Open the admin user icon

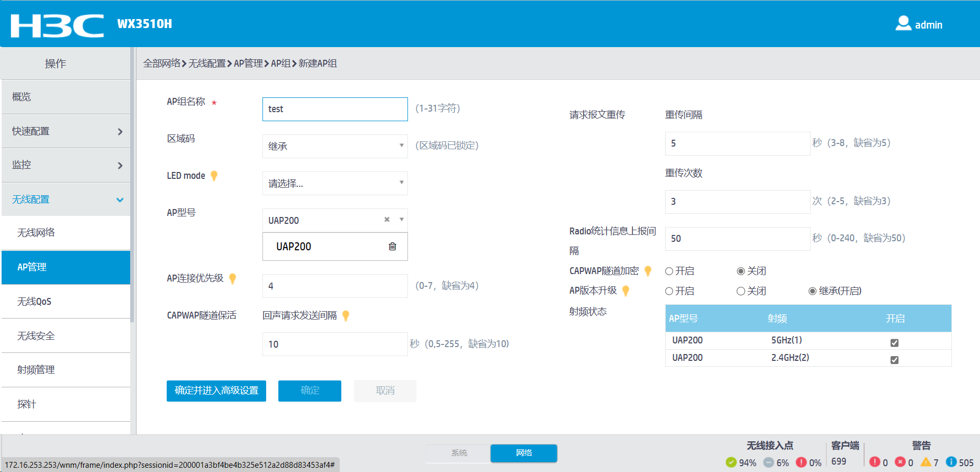[x=903, y=23]
